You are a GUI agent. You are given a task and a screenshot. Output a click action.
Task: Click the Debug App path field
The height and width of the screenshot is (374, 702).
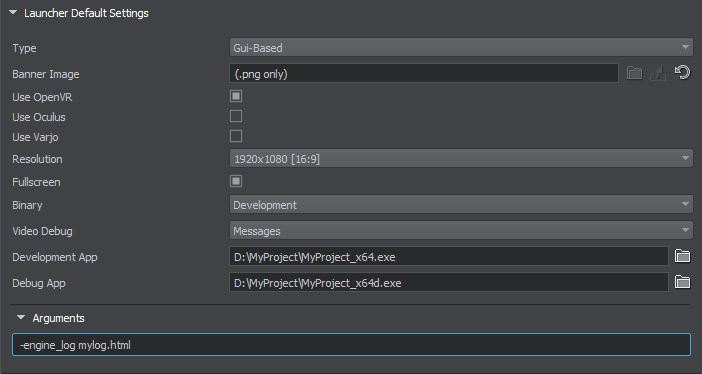pos(449,283)
